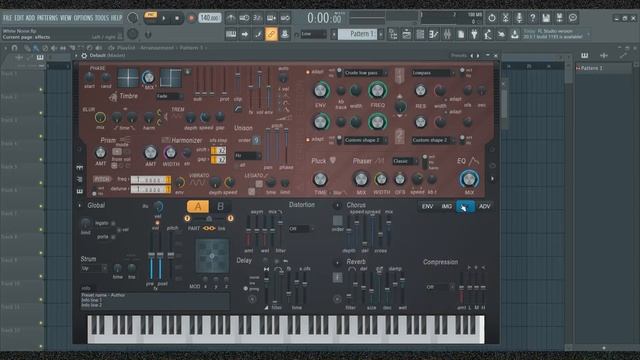Toggle the Reverb section enable button

[x=337, y=262]
